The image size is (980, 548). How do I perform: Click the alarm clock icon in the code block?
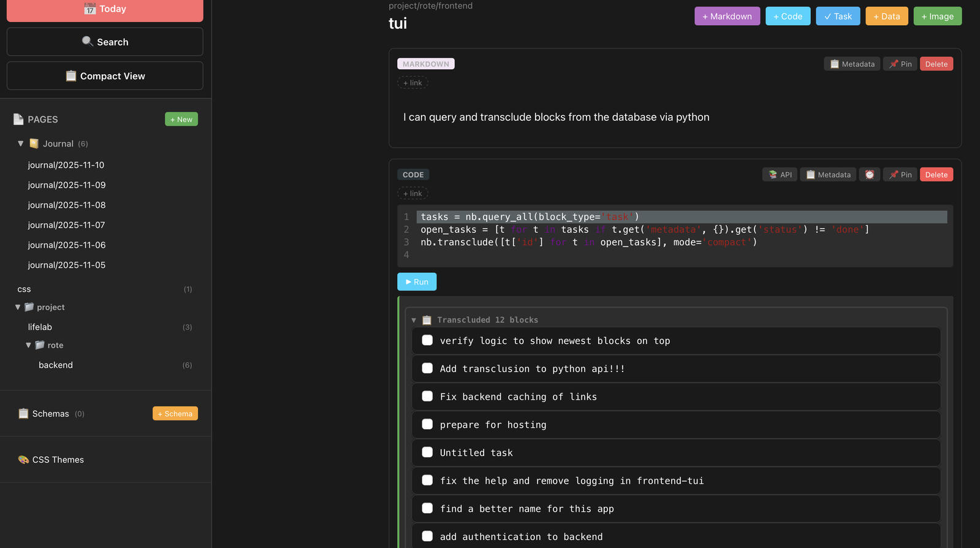tap(869, 175)
